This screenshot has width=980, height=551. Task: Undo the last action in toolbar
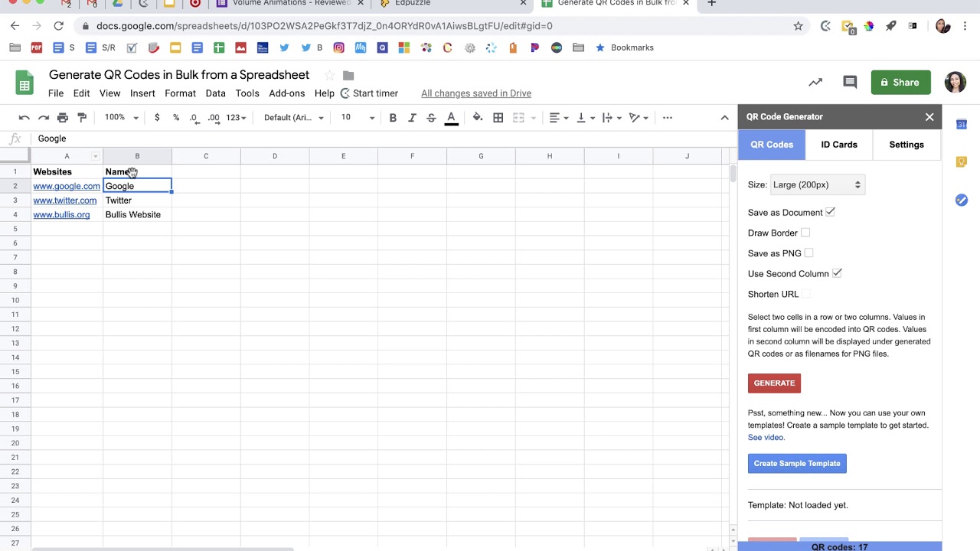tap(24, 118)
